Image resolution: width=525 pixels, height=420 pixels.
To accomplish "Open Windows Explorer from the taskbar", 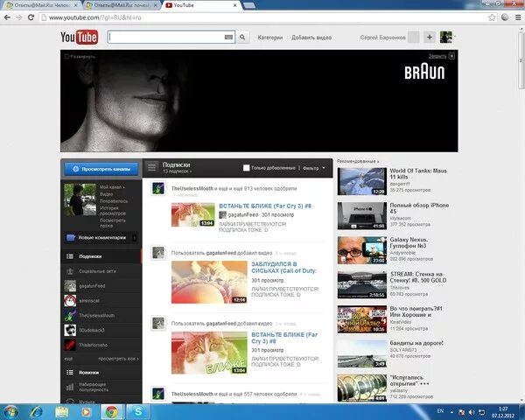I will [62, 411].
